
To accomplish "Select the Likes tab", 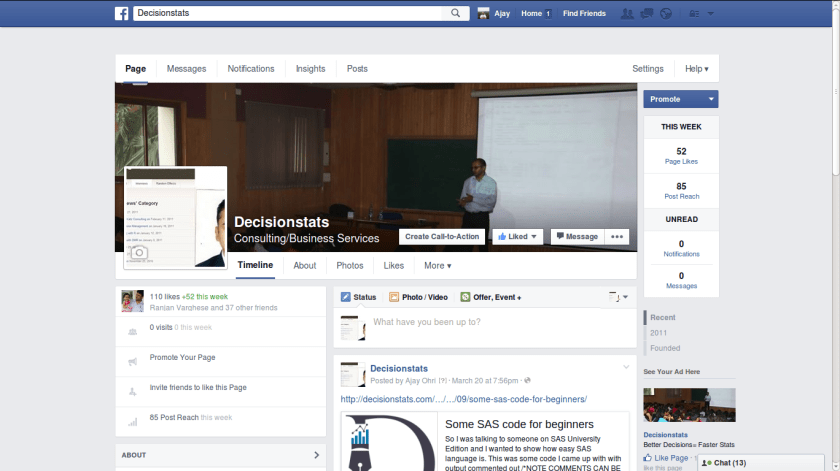I will click(x=394, y=265).
